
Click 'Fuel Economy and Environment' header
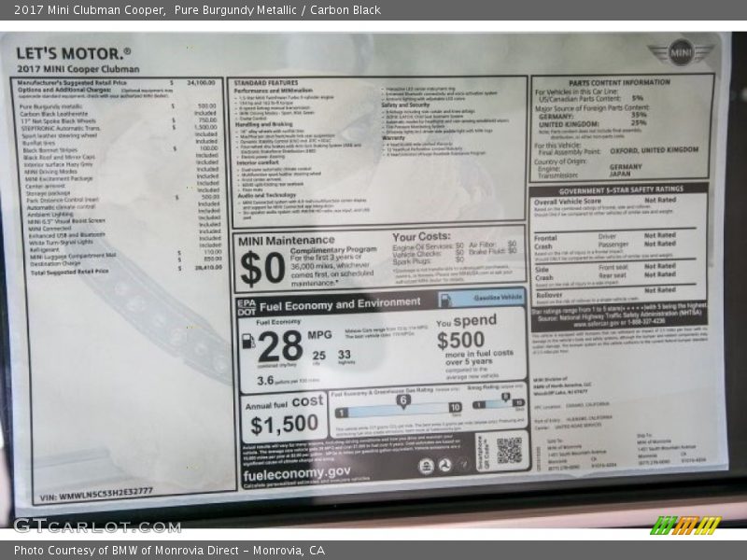(x=340, y=304)
